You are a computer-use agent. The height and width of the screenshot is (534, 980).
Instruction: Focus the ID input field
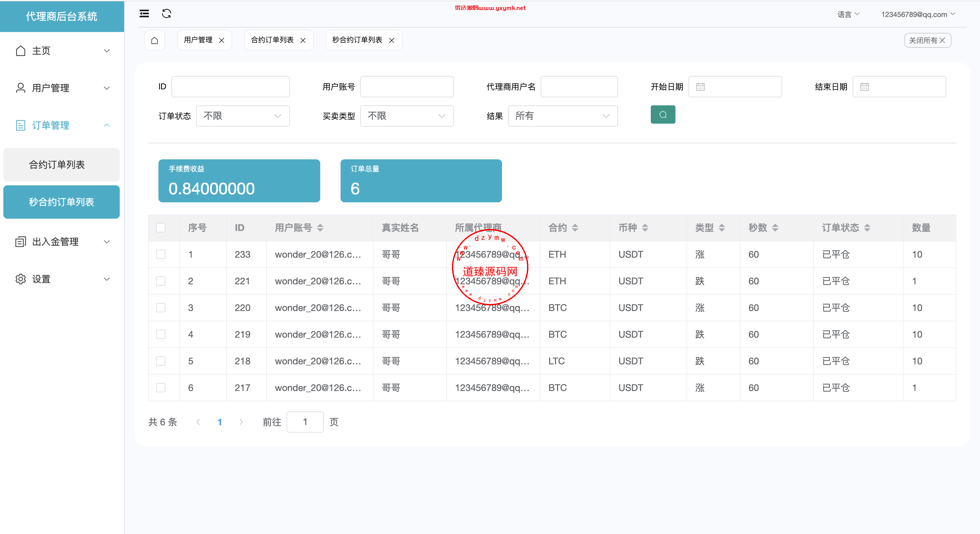coord(230,87)
